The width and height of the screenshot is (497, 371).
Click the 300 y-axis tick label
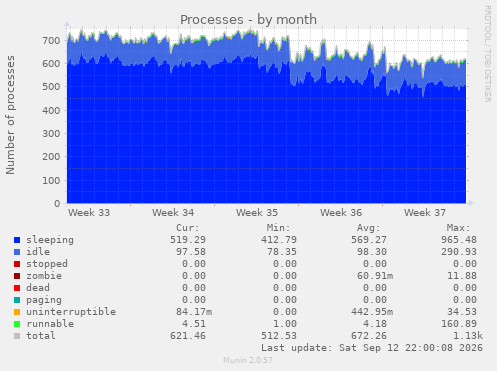click(51, 134)
